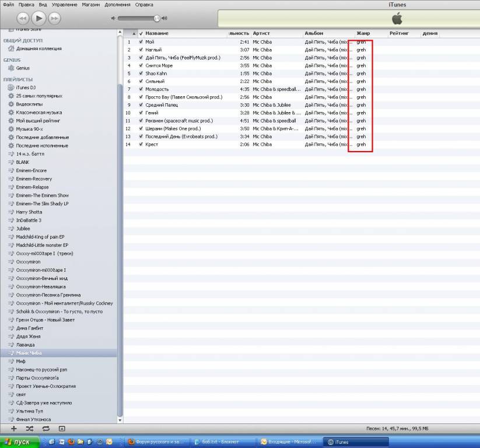
Task: Open the Файл menu
Action: coord(9,5)
